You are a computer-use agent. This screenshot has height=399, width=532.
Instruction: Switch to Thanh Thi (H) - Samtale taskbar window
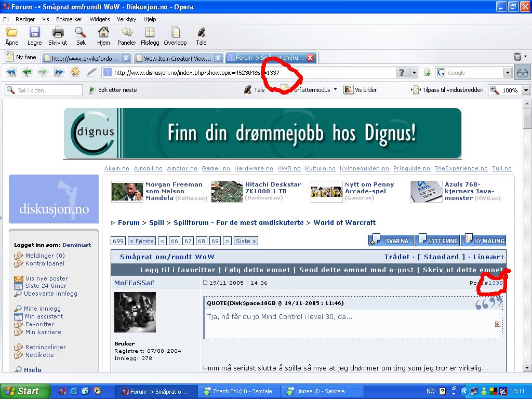239,391
